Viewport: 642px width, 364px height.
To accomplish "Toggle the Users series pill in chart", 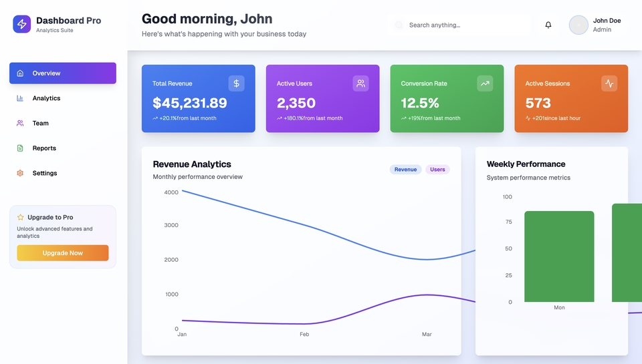I will click(x=437, y=170).
